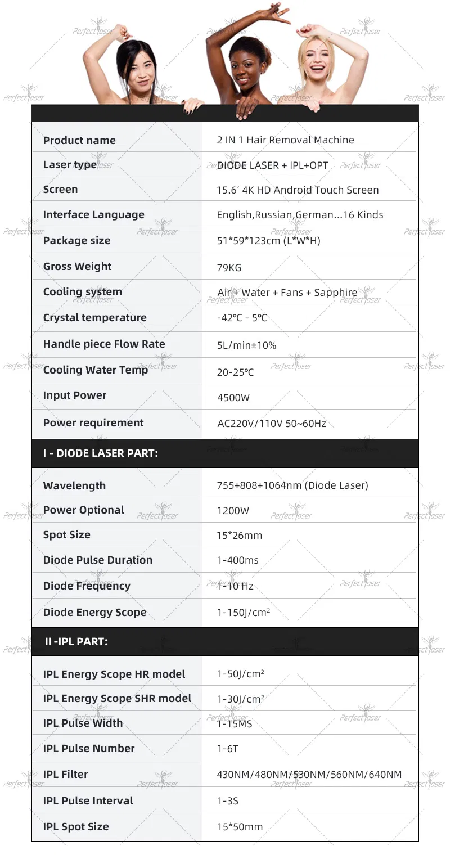
Task: Click the DIODE LASER + IPL+OPT value
Action: (272, 165)
